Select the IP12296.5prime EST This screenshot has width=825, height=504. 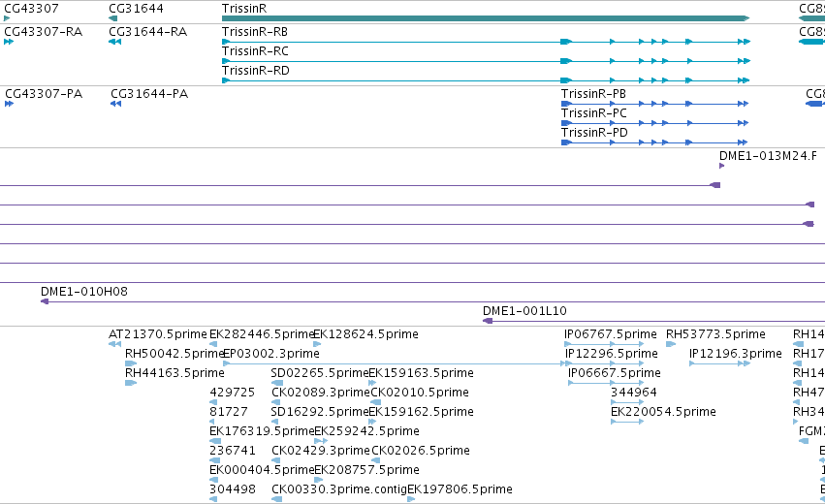(612, 354)
